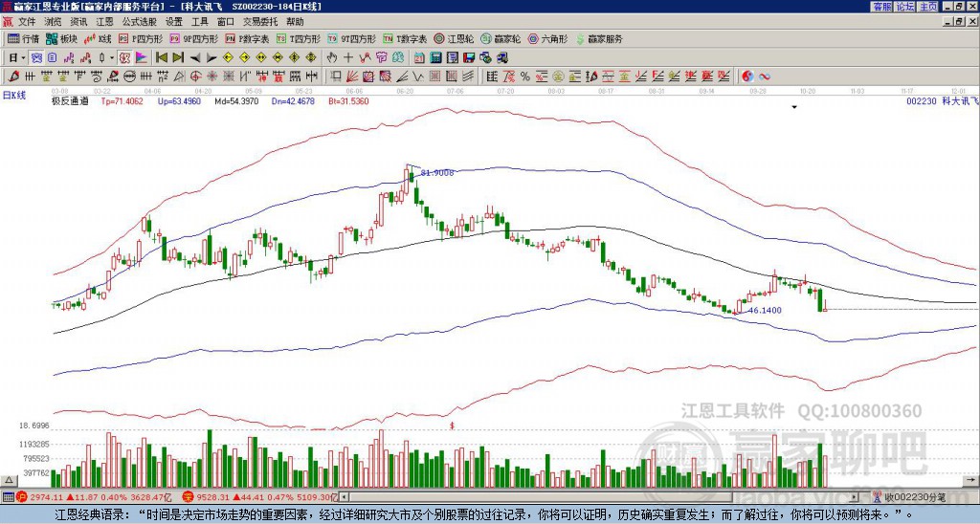Click the 极反通道 indicator label

click(x=70, y=101)
